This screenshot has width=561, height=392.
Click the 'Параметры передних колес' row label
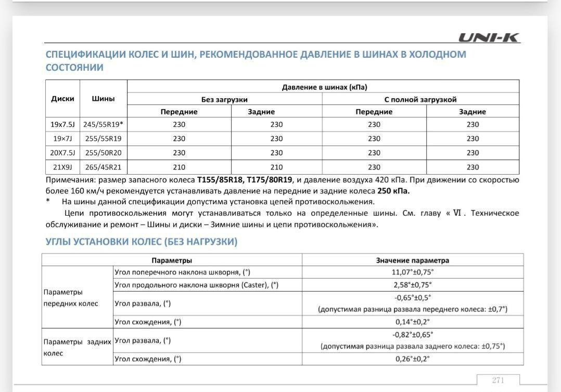coord(70,297)
